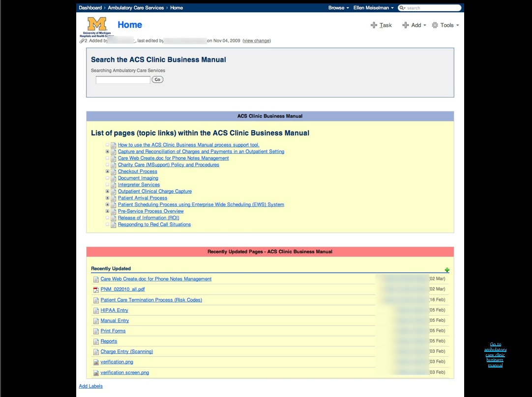The width and height of the screenshot is (532, 397).
Task: Open the Add dropdown menu
Action: tap(414, 25)
